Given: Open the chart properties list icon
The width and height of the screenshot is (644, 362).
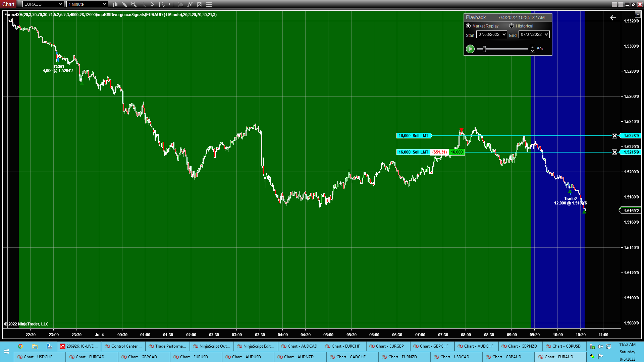Looking at the screenshot, I should click(209, 4).
